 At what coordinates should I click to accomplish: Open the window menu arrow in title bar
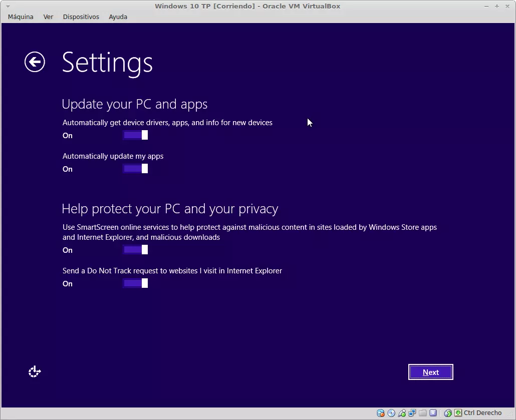click(x=8, y=7)
